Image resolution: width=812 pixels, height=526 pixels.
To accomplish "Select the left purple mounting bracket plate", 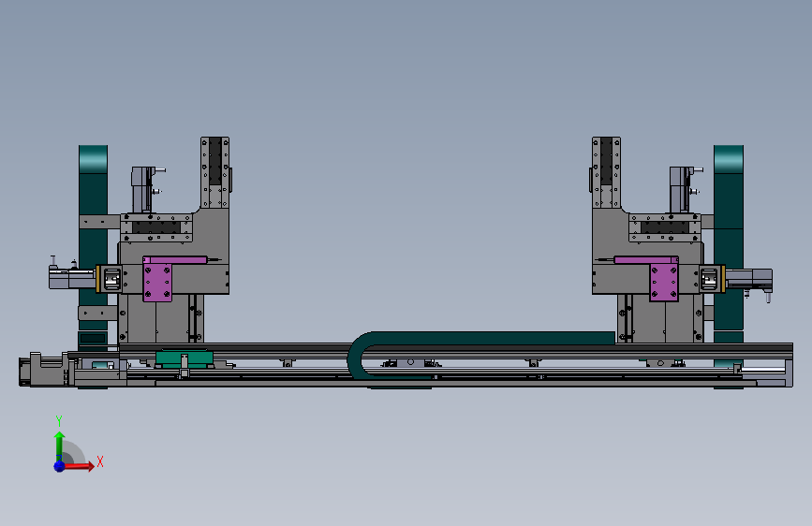I will [157, 282].
